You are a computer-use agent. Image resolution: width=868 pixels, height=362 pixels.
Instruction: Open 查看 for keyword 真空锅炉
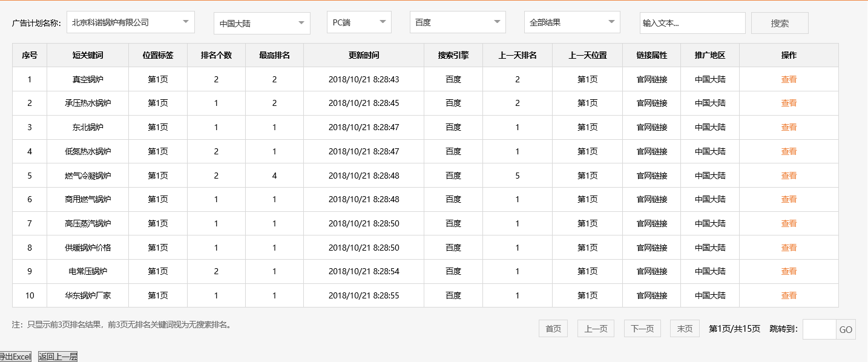[x=789, y=79]
